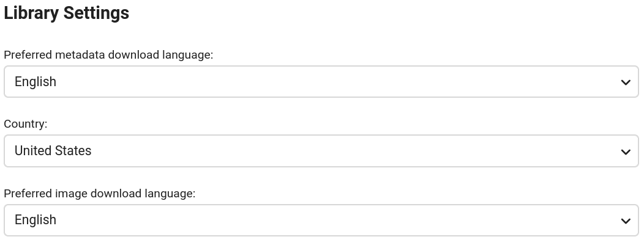
Task: Click 'English' in the image language field
Action: [x=36, y=220]
